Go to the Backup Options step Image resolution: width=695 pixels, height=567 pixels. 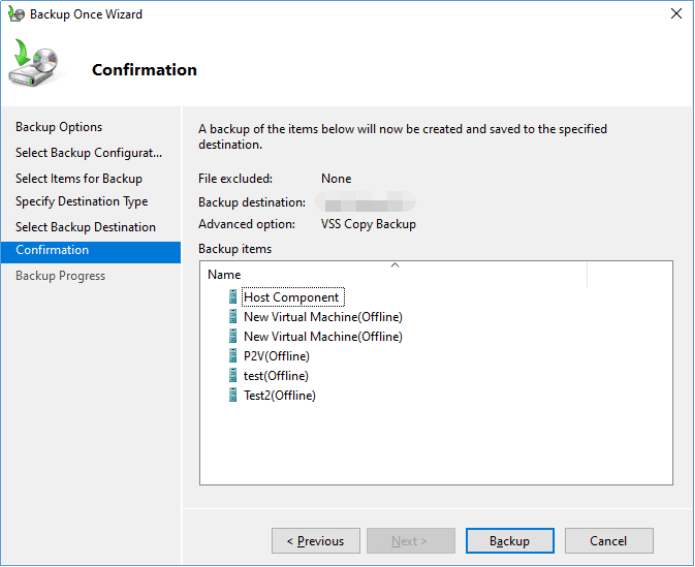(59, 127)
